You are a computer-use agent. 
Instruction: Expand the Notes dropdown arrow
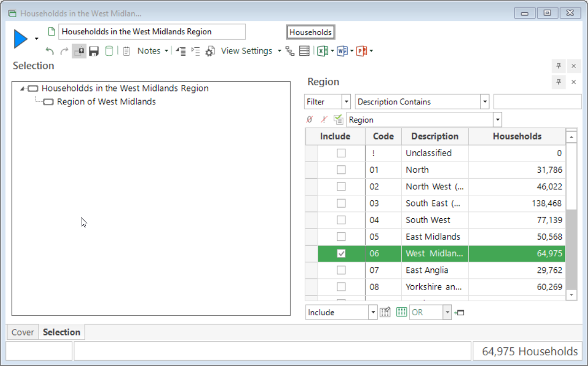(x=166, y=51)
